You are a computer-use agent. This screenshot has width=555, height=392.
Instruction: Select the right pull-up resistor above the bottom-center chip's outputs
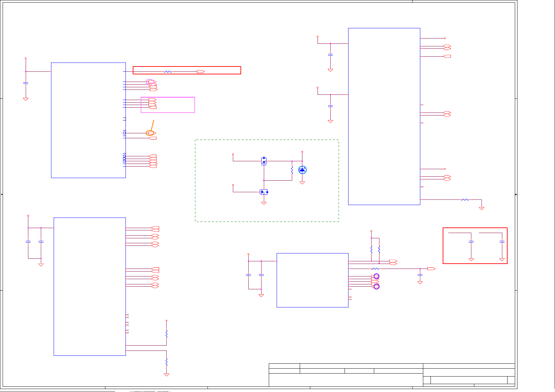(x=379, y=249)
